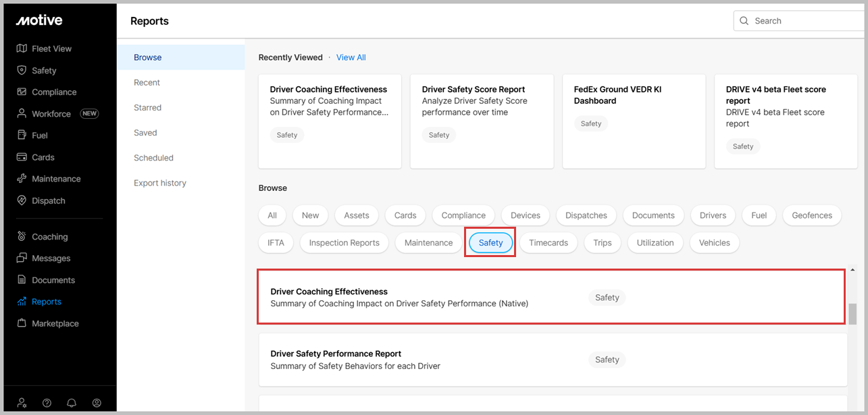Toggle the Safety filter chip
Screen dimensions: 868x415
pos(490,243)
